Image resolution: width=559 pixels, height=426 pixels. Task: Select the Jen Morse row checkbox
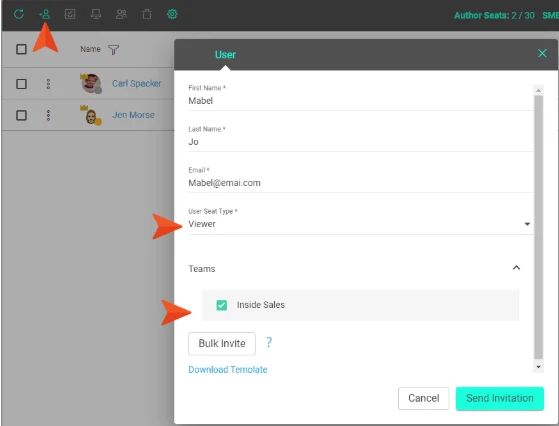21,115
